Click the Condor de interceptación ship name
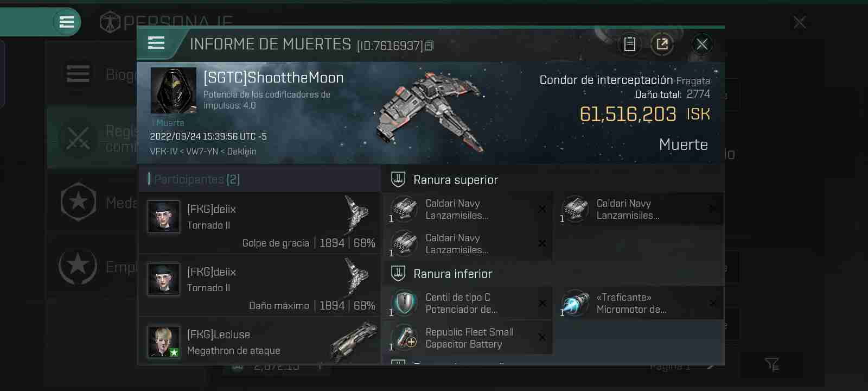This screenshot has height=391, width=868. pos(606,80)
